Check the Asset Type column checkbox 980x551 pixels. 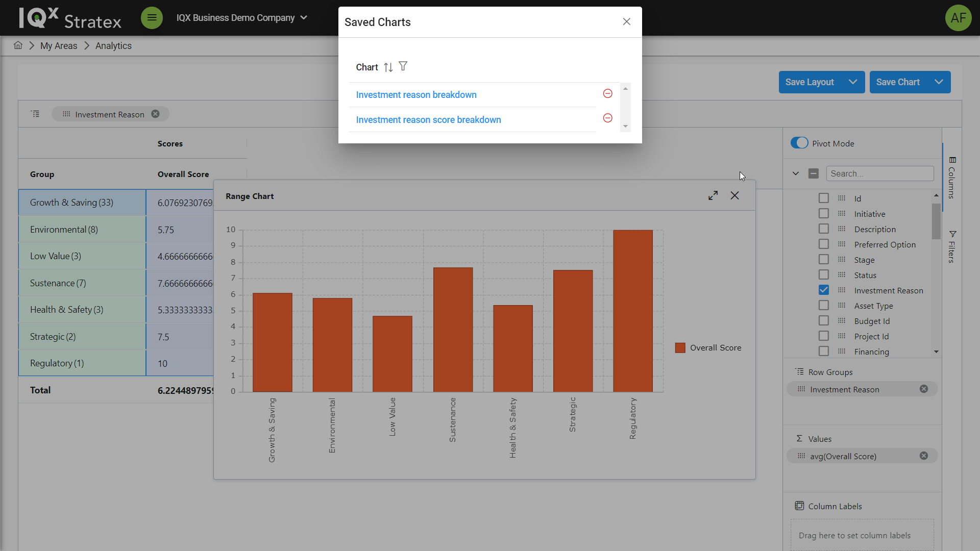point(823,305)
